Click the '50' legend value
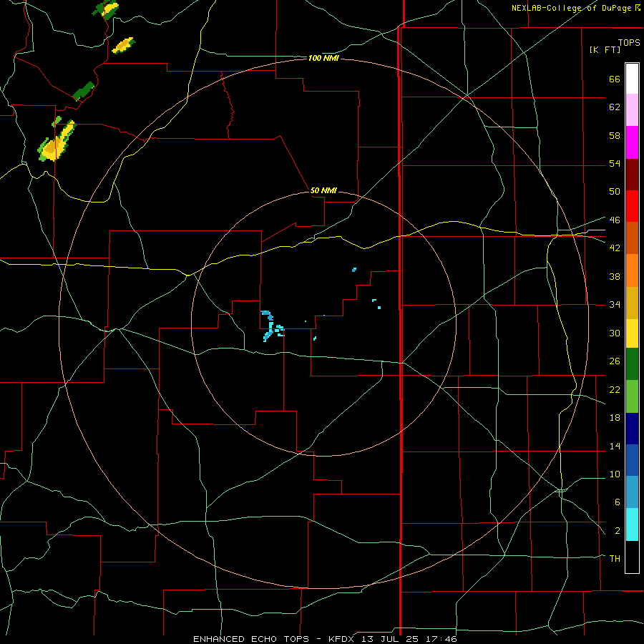This screenshot has height=644, width=644. pyautogui.click(x=615, y=192)
